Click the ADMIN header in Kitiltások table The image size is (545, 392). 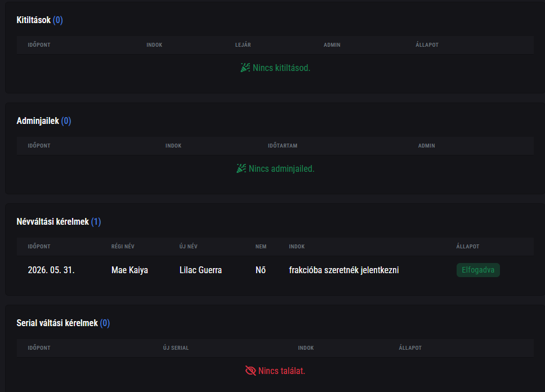coord(332,45)
